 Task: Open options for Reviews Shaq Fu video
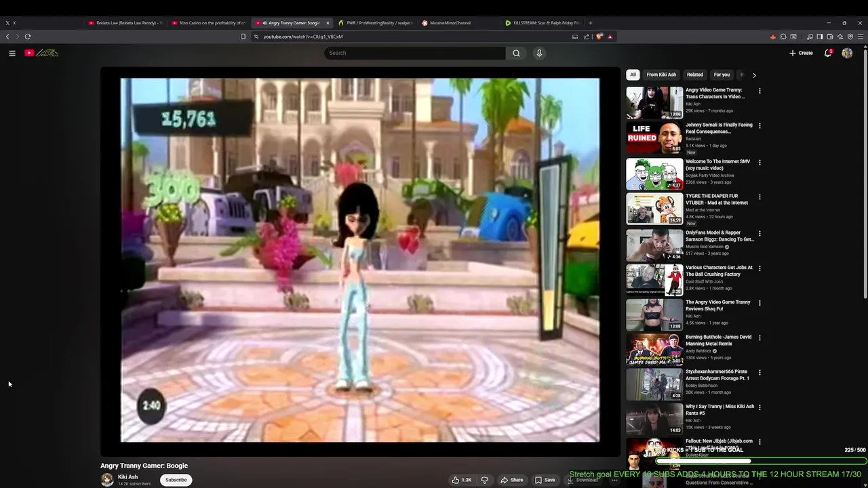point(759,303)
